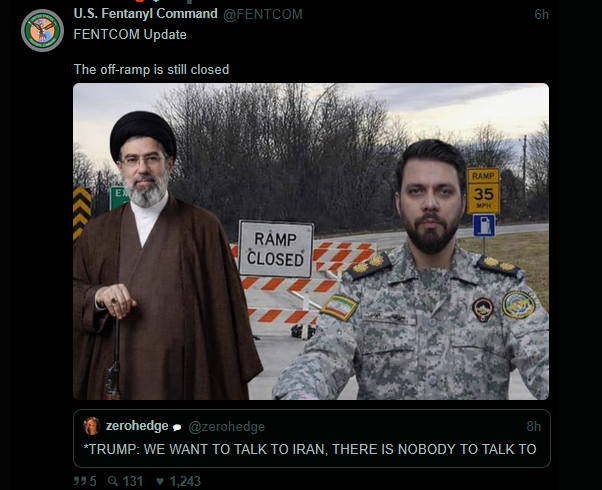Viewport: 602px width, 490px height.
Task: Open the zerohedge avatar in the quoted tweet
Action: (x=92, y=426)
